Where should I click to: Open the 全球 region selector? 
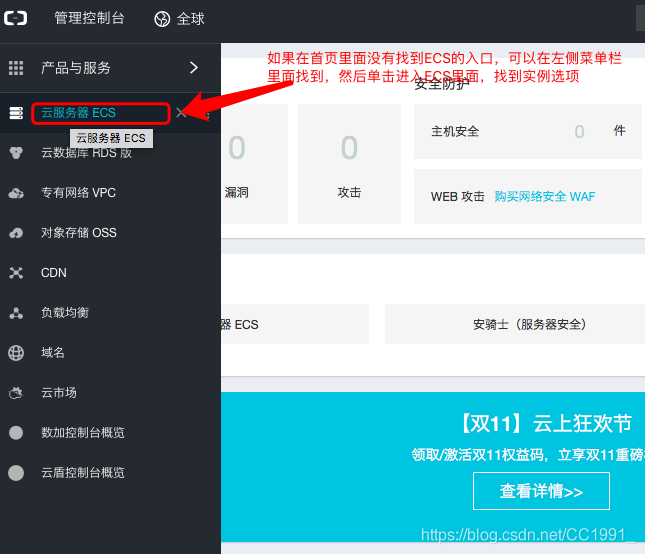pyautogui.click(x=190, y=19)
